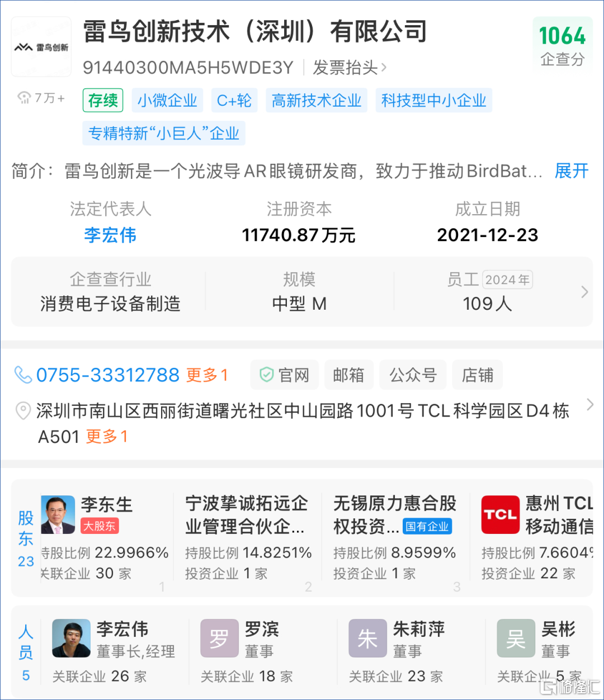The image size is (604, 700).
Task: Click the 雷鸟创新 company logo
Action: pos(41,47)
